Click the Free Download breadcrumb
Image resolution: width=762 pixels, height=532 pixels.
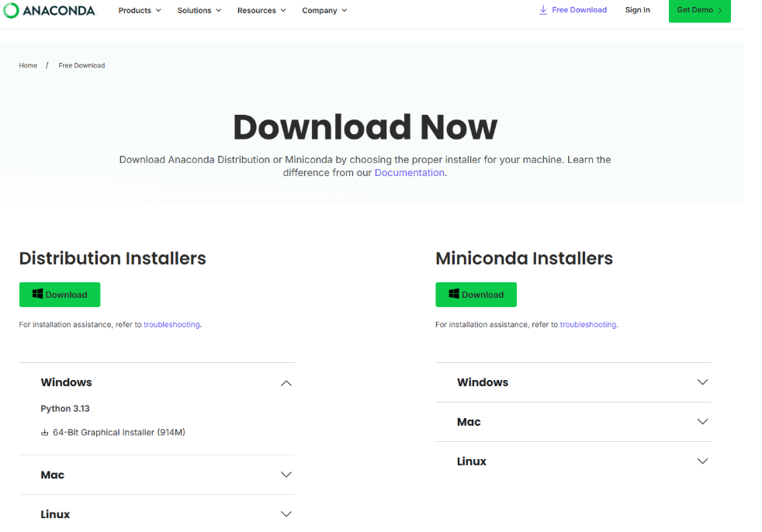81,65
